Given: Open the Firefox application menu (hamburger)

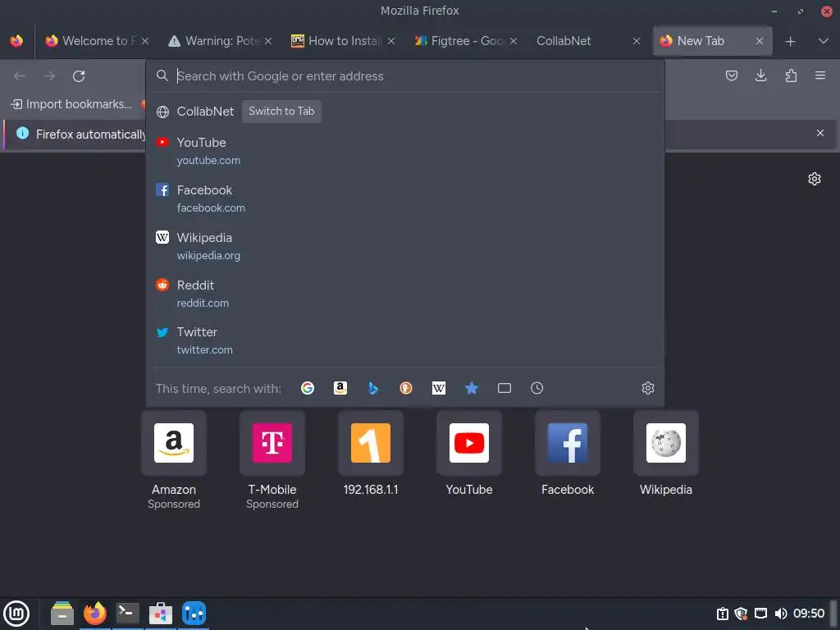Looking at the screenshot, I should pos(820,75).
